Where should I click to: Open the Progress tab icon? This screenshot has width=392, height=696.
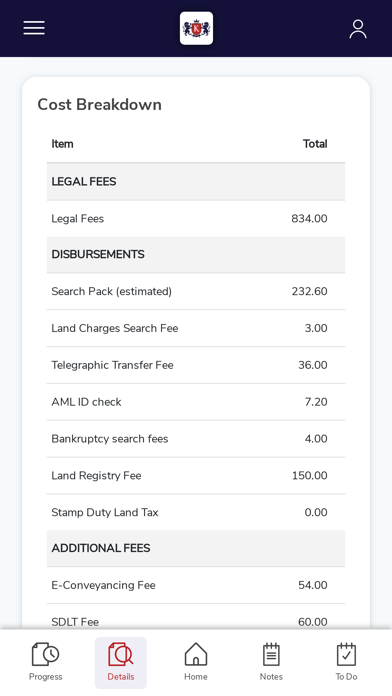(45, 654)
